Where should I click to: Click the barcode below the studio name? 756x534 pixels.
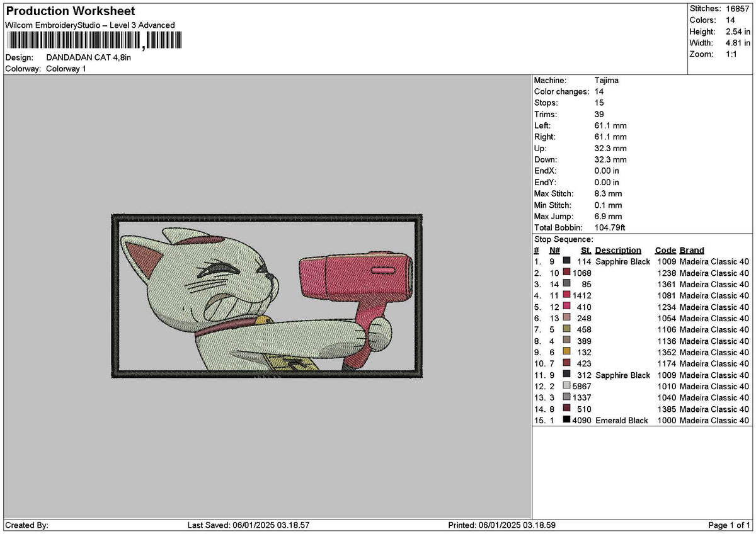(x=94, y=41)
